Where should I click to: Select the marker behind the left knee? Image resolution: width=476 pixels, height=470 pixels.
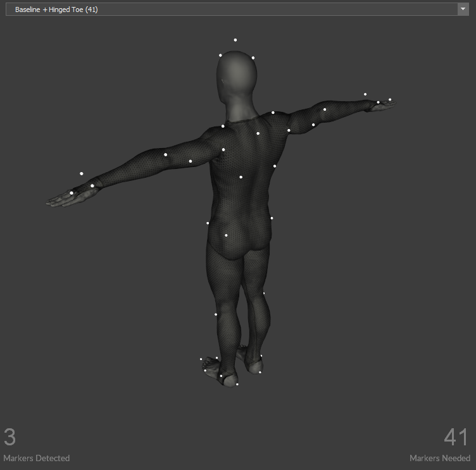tap(216, 314)
